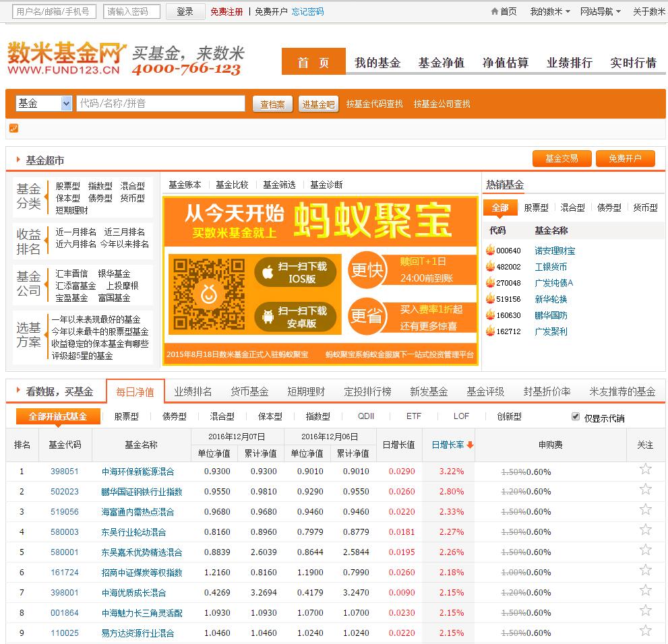Click the flame icon next to 482002
This screenshot has height=644, width=668.
click(490, 266)
